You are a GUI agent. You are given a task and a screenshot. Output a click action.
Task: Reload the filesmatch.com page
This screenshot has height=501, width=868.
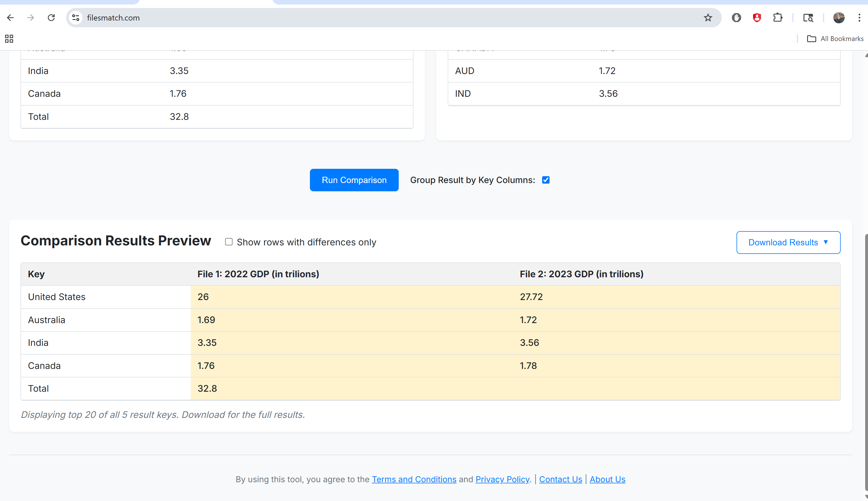[x=51, y=18]
